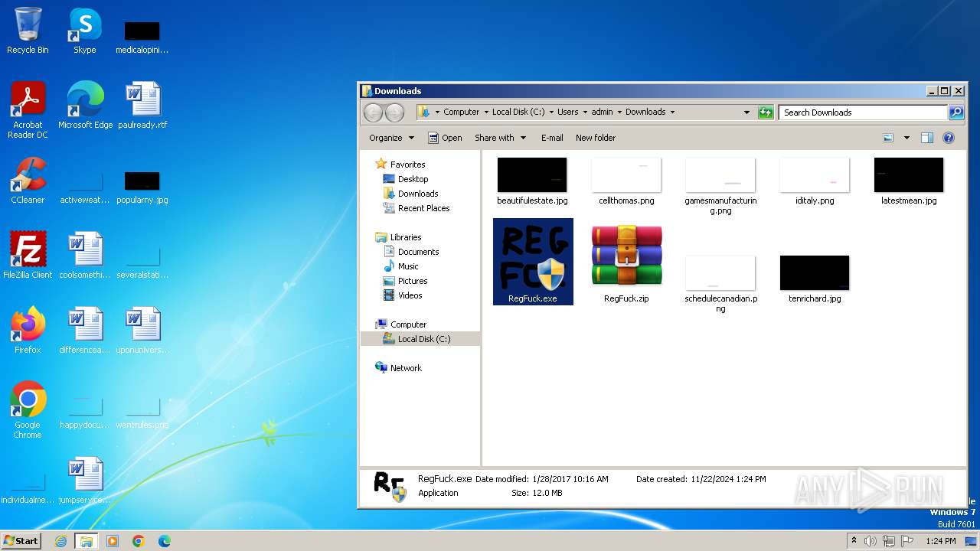Click the Explorer Forward navigation button

tap(394, 112)
